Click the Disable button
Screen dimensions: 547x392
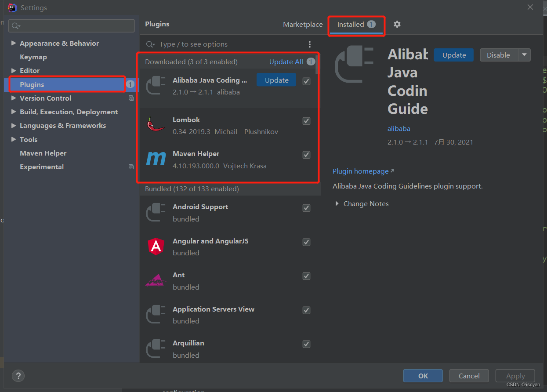tap(499, 55)
